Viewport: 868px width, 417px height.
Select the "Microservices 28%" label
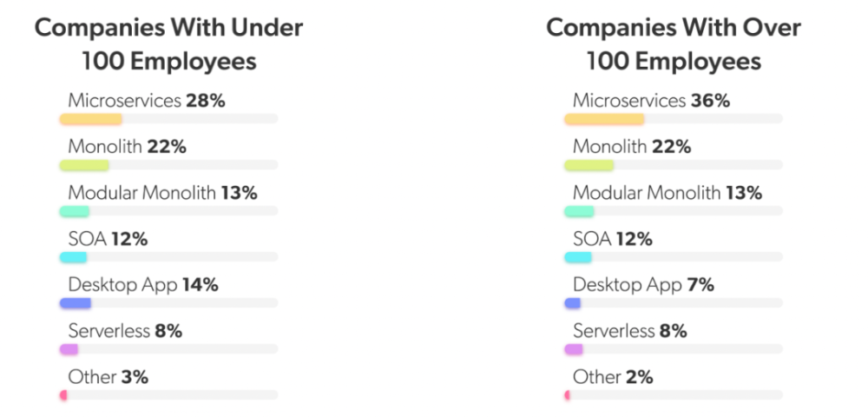(147, 101)
